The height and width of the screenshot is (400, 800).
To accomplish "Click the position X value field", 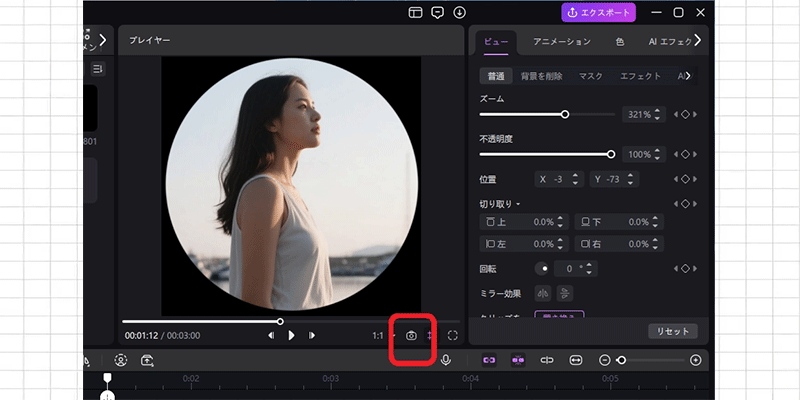I will pyautogui.click(x=559, y=179).
